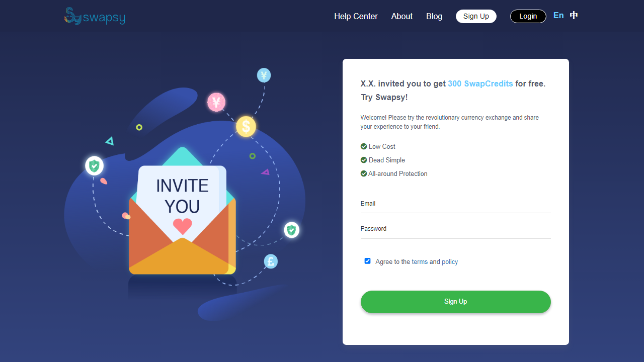This screenshot has height=362, width=644.
Task: Click the pink yen coin icon
Action: pos(216,103)
